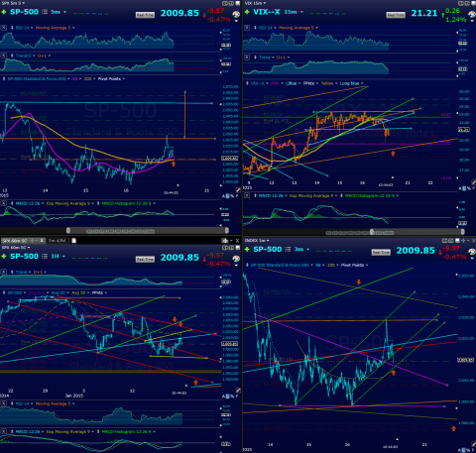Screen dimensions: 476x453
Task: Open color palette icon in VIX--X panel
Action: [472, 14]
